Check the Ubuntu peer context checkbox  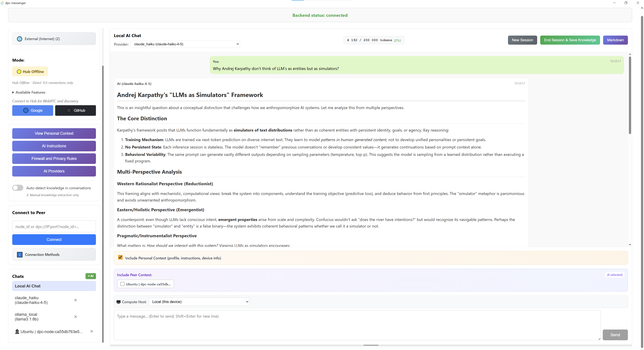click(122, 284)
